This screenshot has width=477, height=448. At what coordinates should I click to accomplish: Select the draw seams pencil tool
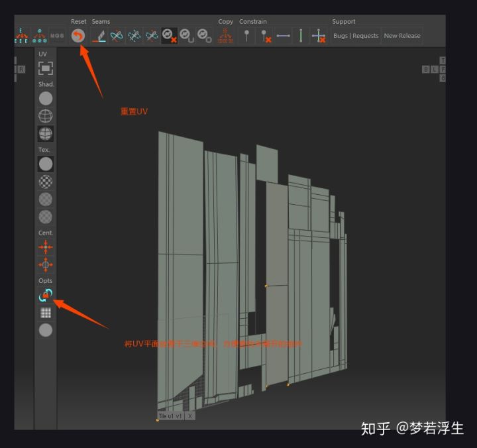click(99, 36)
